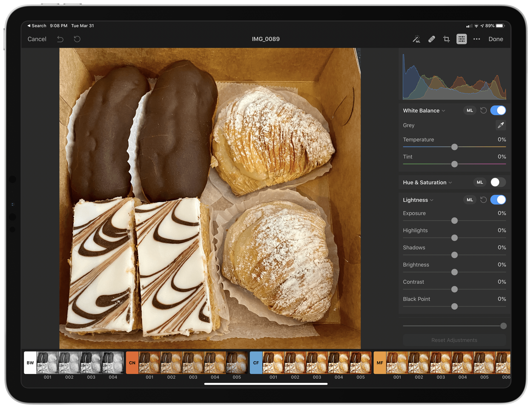Select the CN preset group
This screenshot has height=409, width=532.
[x=132, y=363]
